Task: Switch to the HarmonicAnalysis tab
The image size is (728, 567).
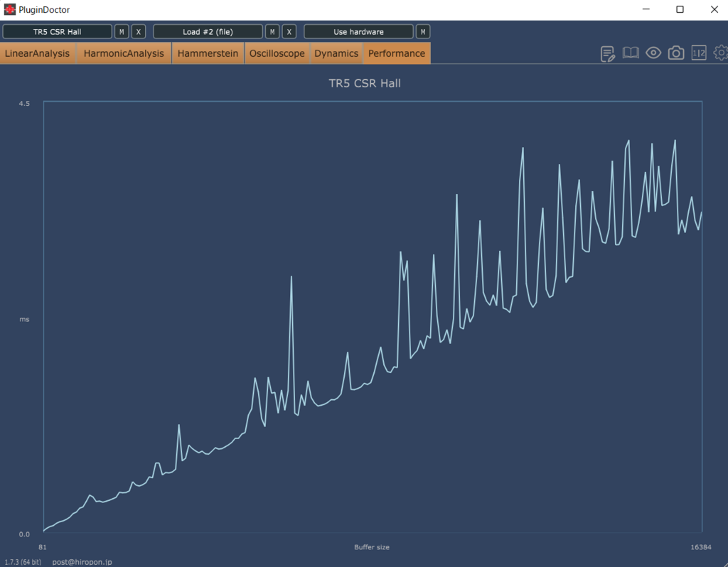Action: [124, 53]
